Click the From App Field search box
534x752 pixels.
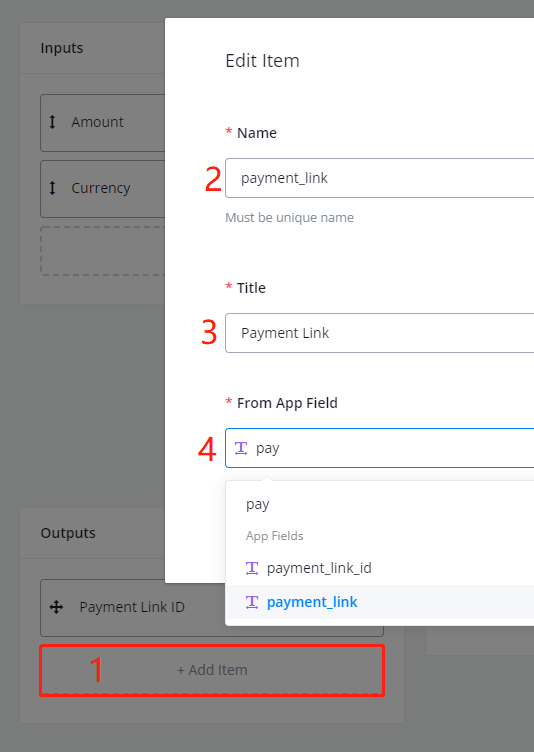point(380,448)
